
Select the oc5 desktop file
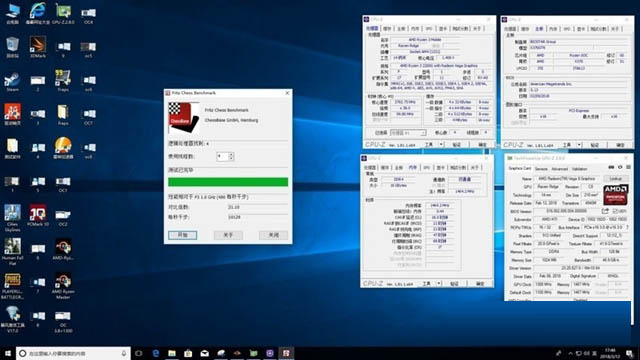pos(88,49)
